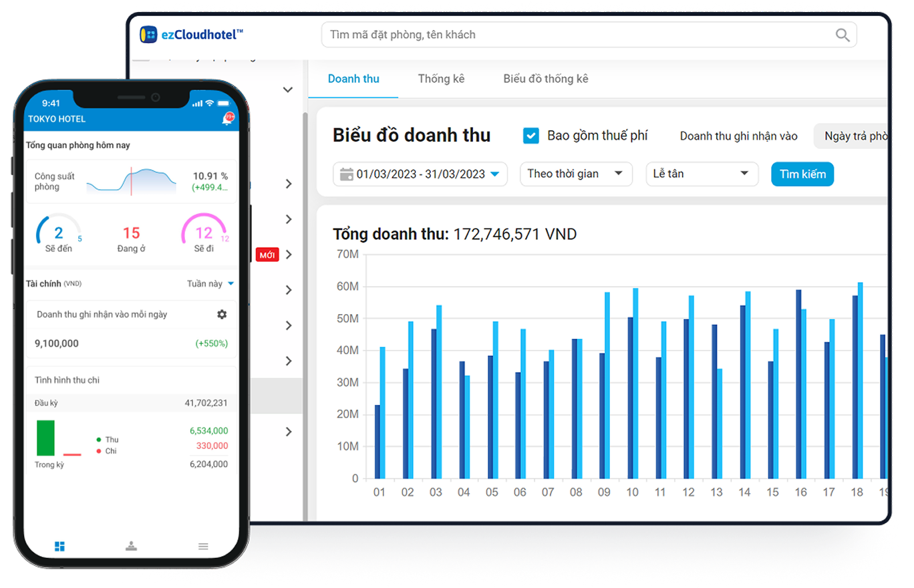
Task: Open the hamburger menu in phone bottom bar
Action: (x=203, y=547)
